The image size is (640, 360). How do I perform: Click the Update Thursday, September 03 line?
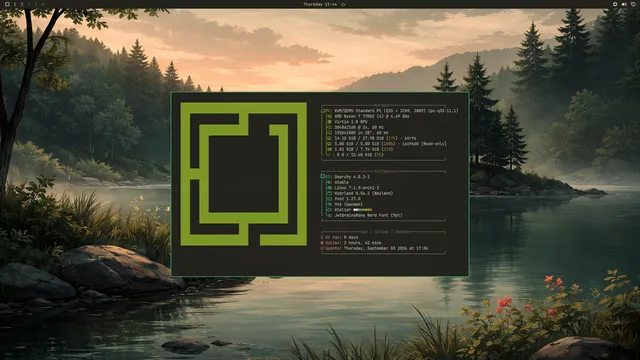[x=374, y=248]
